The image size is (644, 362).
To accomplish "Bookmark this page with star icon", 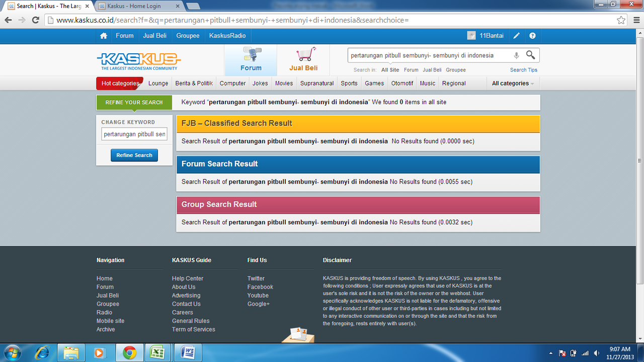I will [621, 20].
